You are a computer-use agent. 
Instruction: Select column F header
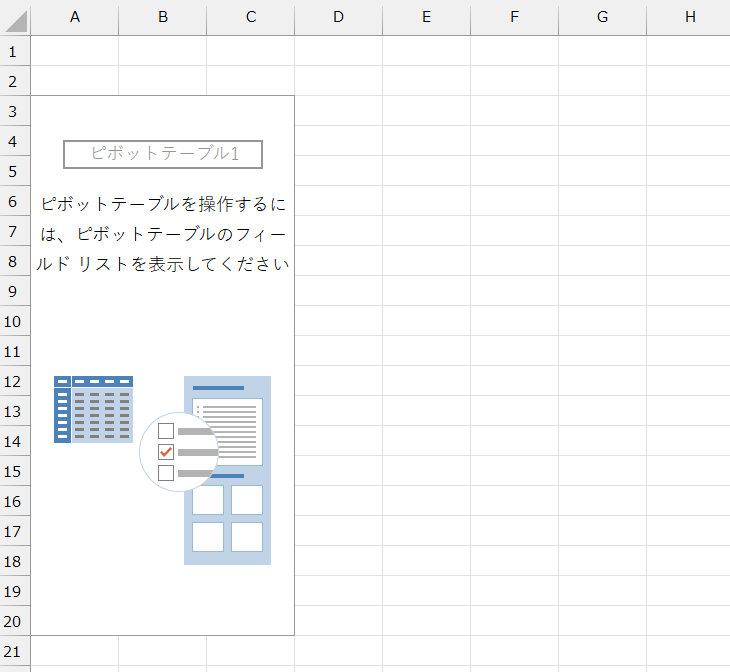tap(514, 17)
